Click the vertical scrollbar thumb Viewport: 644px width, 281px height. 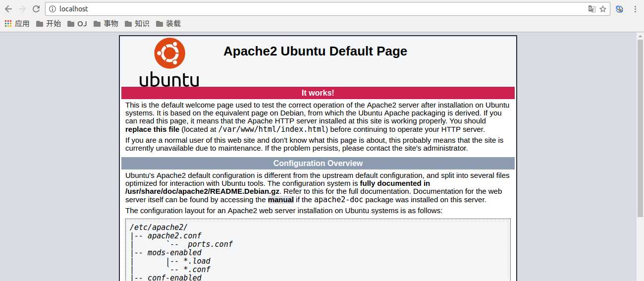pos(640,128)
